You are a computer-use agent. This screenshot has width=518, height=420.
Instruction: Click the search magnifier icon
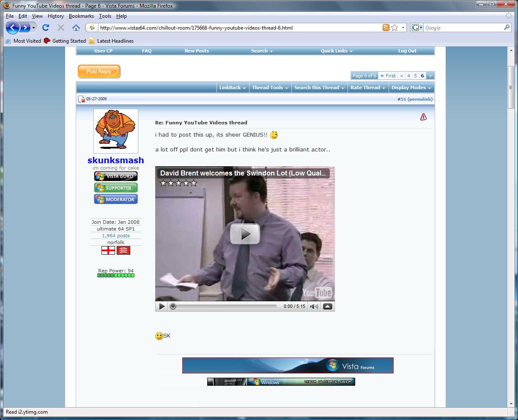(507, 27)
